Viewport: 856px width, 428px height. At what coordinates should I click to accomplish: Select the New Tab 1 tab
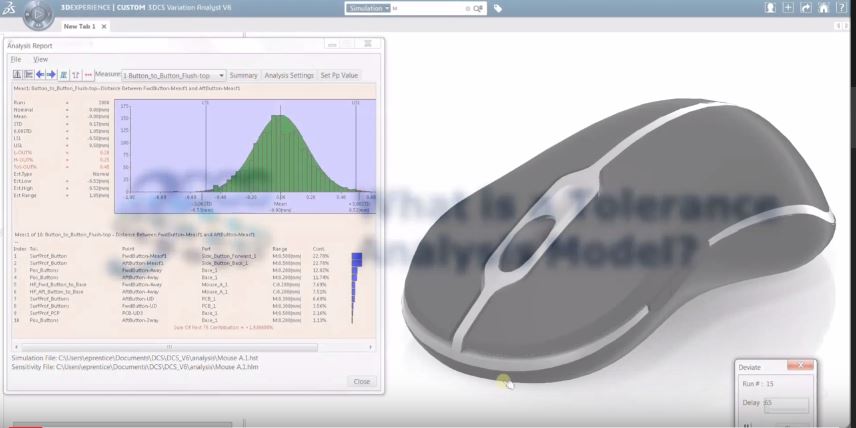[80, 26]
